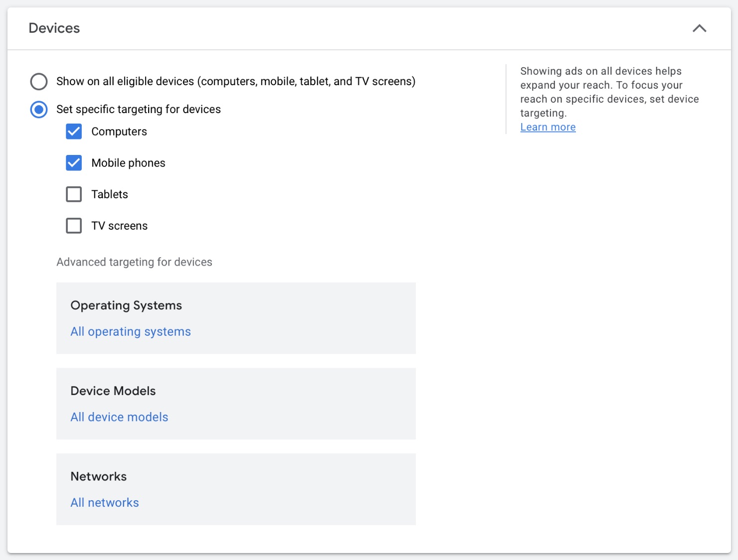The height and width of the screenshot is (560, 738).
Task: Click the 'Mobile phones' label text
Action: (x=128, y=163)
